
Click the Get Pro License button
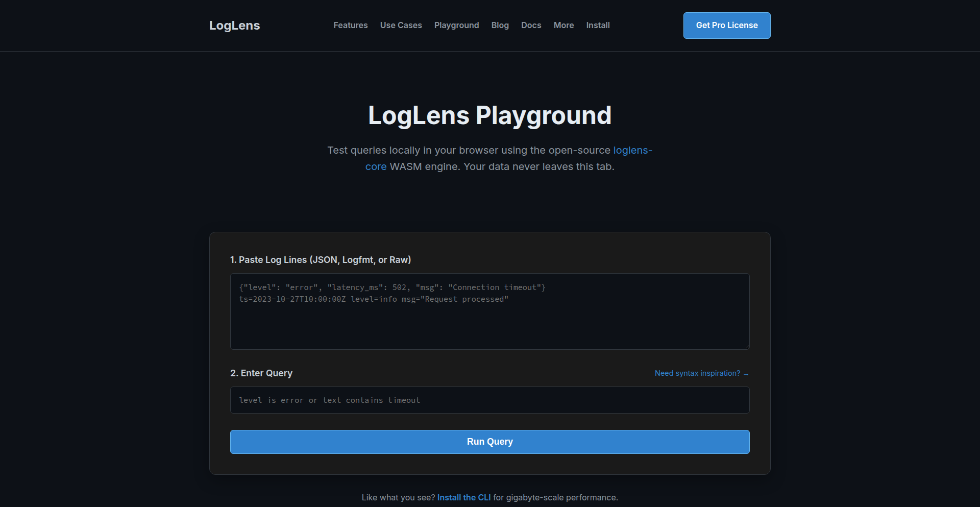[x=726, y=25]
